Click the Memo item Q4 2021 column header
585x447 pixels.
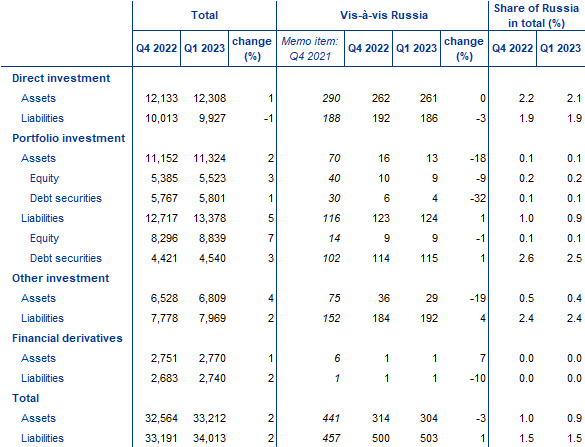[x=310, y=49]
